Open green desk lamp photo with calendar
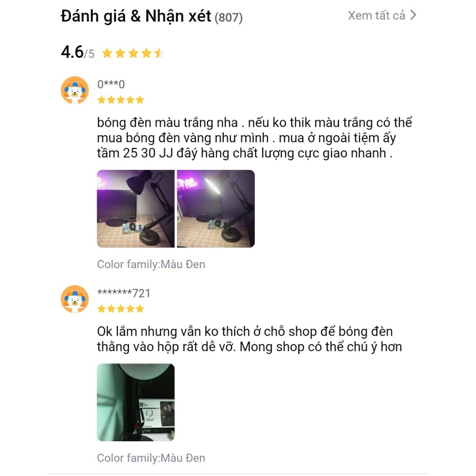The height and width of the screenshot is (476, 476). 136,402
